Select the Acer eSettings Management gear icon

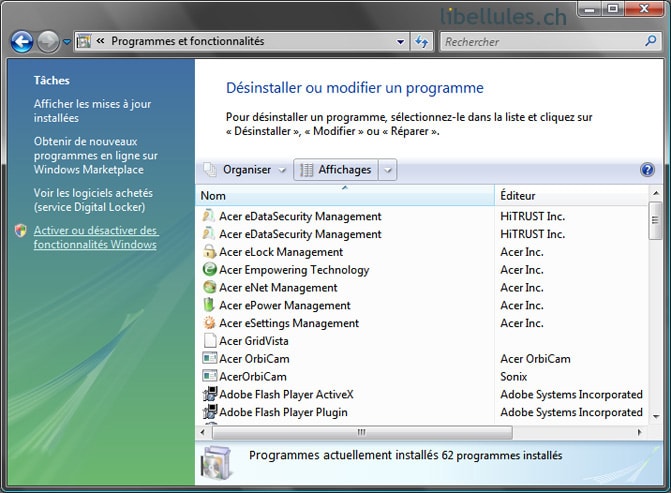click(x=209, y=323)
